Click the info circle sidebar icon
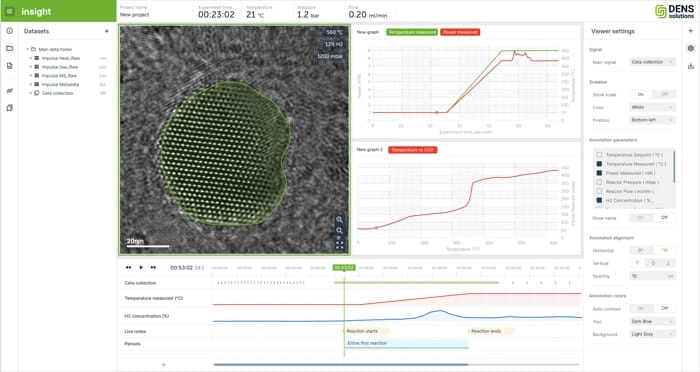The height and width of the screenshot is (372, 700). coord(9,31)
